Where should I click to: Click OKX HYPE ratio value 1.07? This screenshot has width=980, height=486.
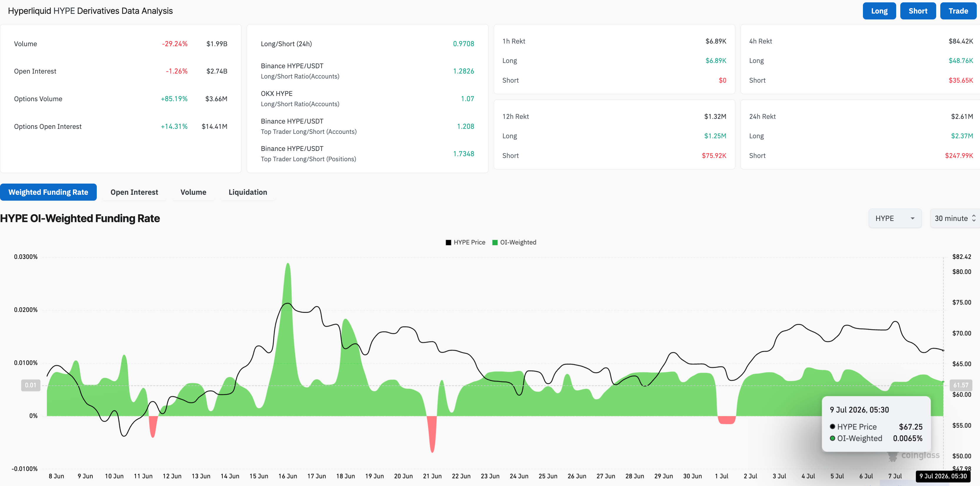pos(468,99)
